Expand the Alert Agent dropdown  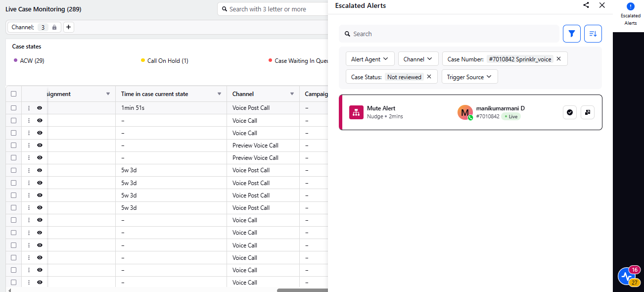click(370, 59)
